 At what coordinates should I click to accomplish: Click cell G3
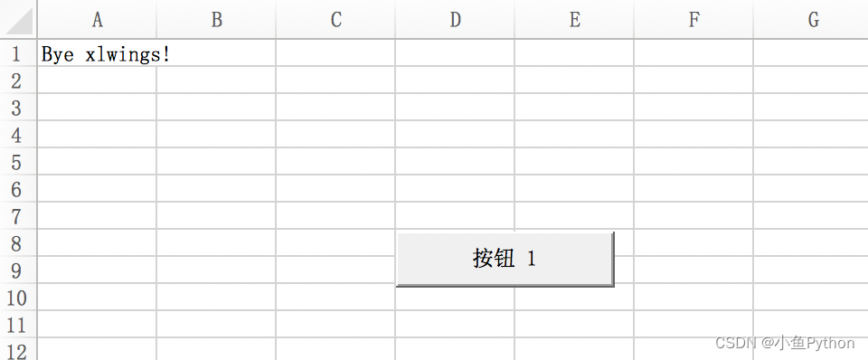tap(811, 108)
